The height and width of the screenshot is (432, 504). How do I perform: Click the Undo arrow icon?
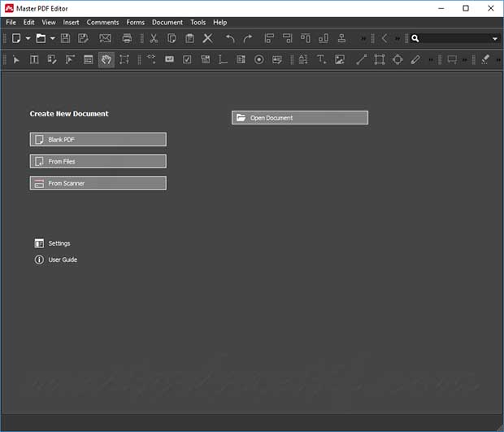(x=230, y=38)
